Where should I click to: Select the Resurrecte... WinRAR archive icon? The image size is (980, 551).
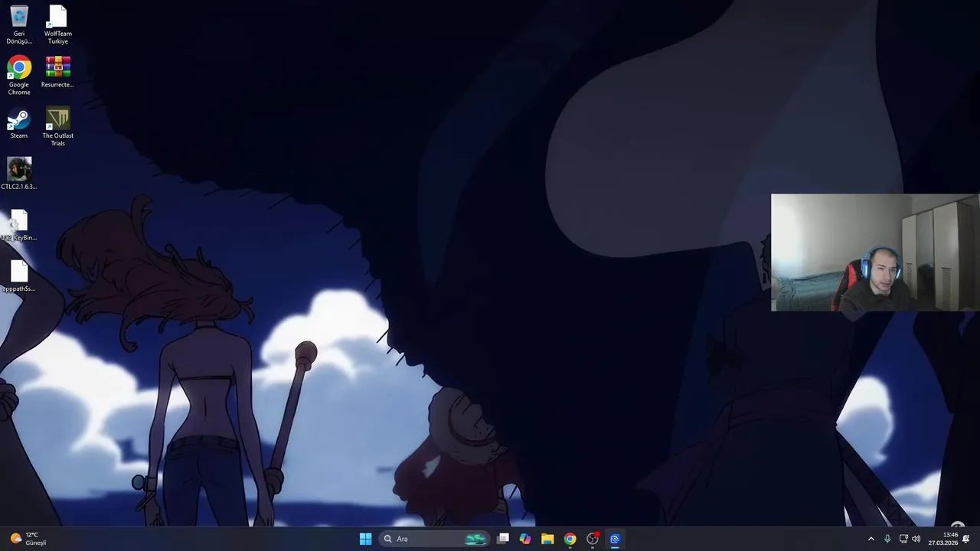click(x=57, y=72)
